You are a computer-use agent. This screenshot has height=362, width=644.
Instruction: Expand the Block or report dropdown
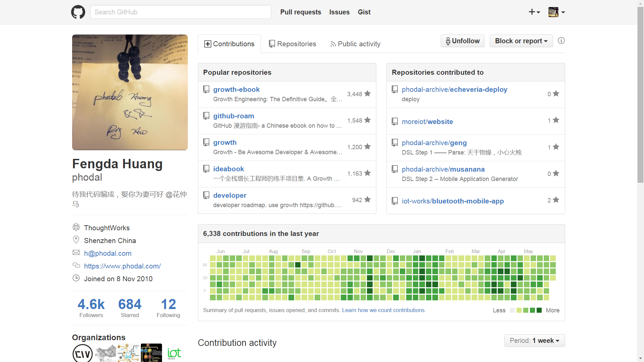(x=521, y=41)
